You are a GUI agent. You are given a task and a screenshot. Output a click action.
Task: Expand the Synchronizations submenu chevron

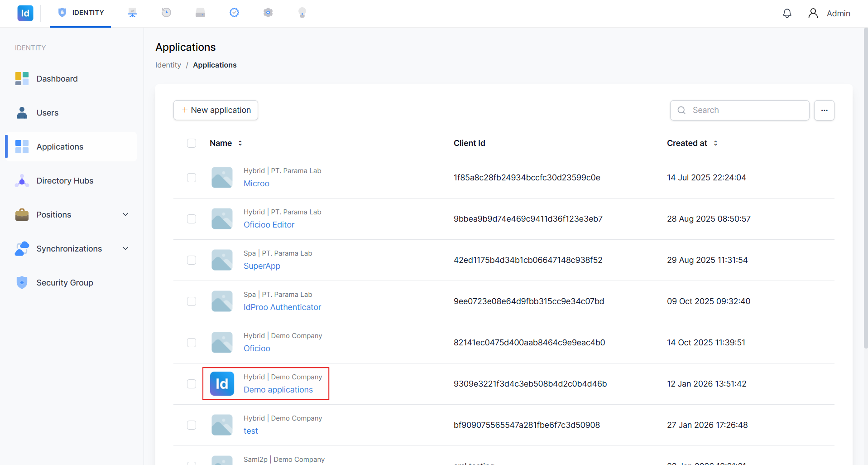click(x=125, y=249)
